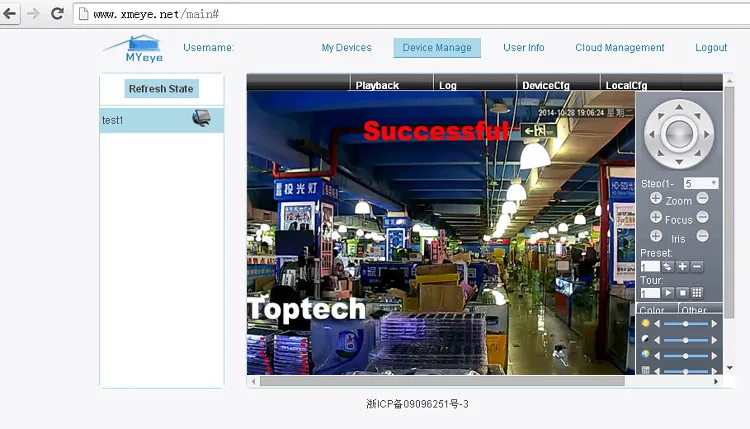Remove a preset with the minus button
This screenshot has height=429, width=750.
697,266
